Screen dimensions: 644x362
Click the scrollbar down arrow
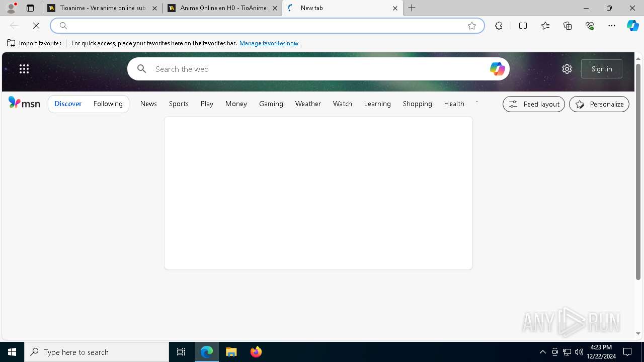pyautogui.click(x=638, y=334)
